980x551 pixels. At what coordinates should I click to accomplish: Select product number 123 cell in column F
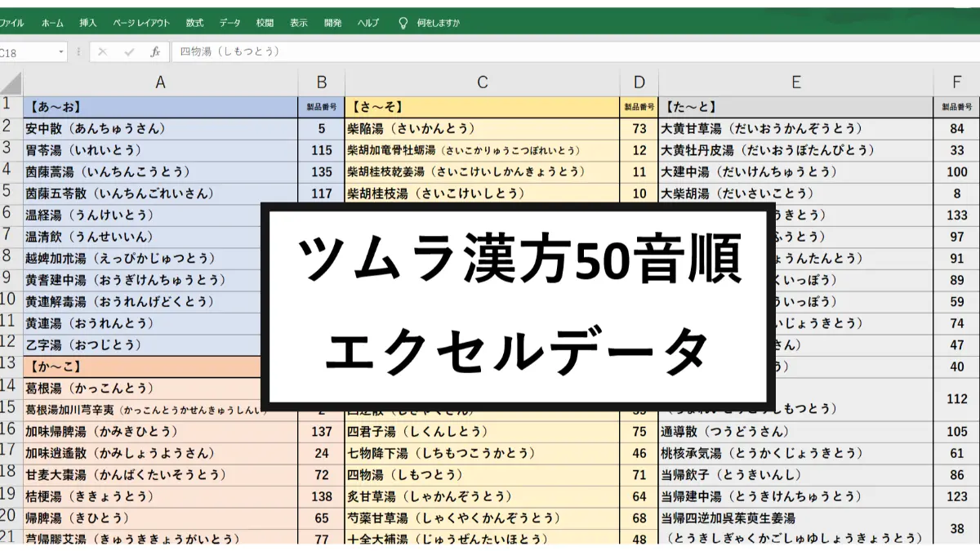point(957,495)
